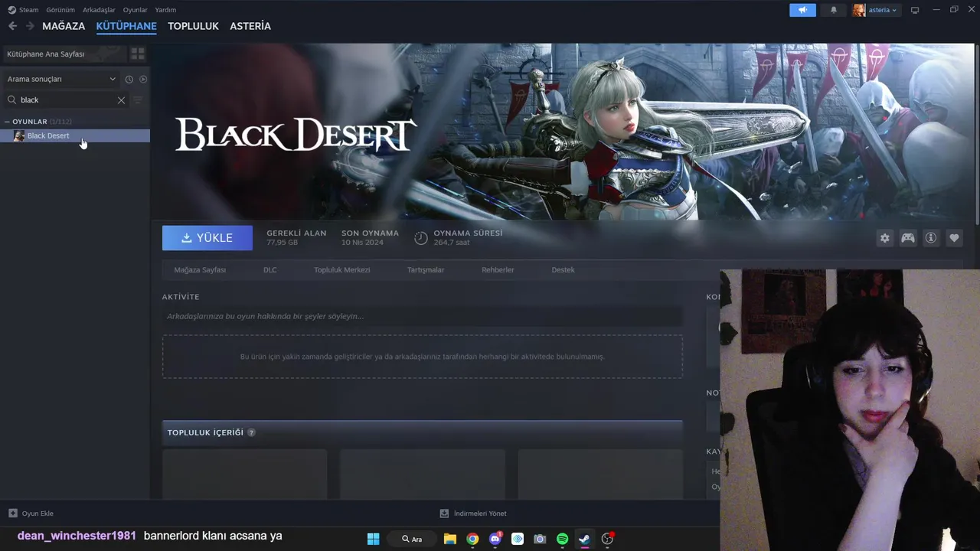The height and width of the screenshot is (551, 980).
Task: Click the playtime clock icon
Action: pyautogui.click(x=421, y=238)
